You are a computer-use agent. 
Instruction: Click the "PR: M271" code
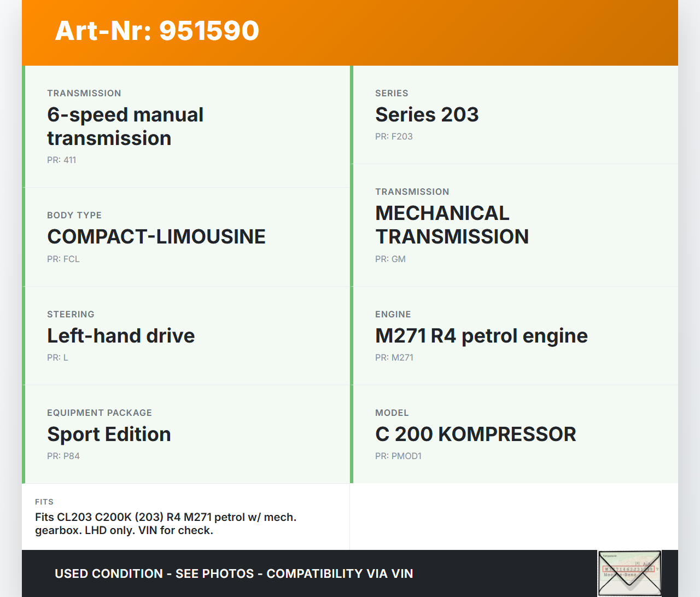394,358
